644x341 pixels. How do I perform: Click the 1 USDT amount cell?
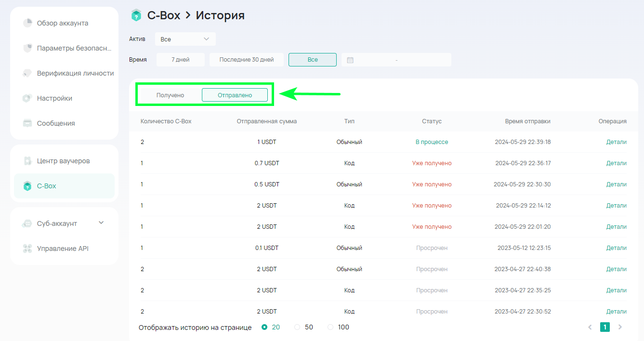267,142
